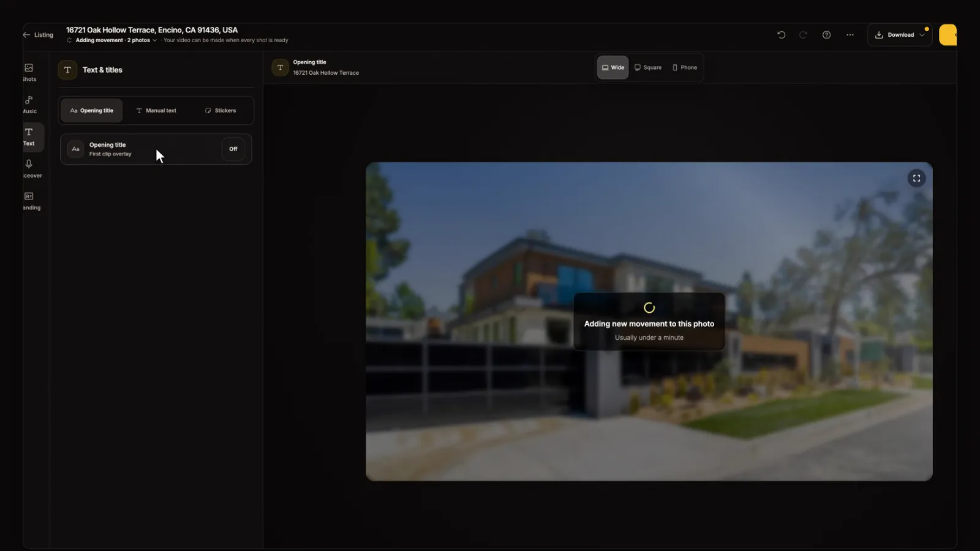980x551 pixels.
Task: Click 'First clip overlay' description
Action: point(110,154)
